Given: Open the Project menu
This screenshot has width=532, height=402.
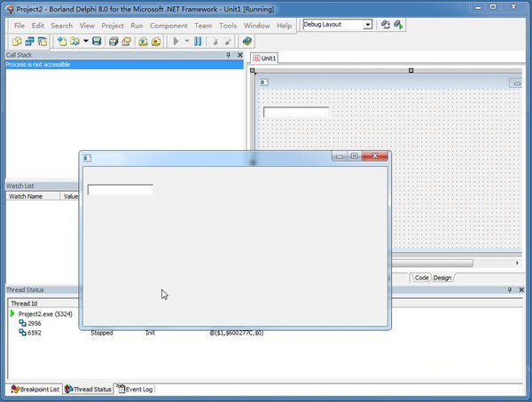Looking at the screenshot, I should (113, 26).
